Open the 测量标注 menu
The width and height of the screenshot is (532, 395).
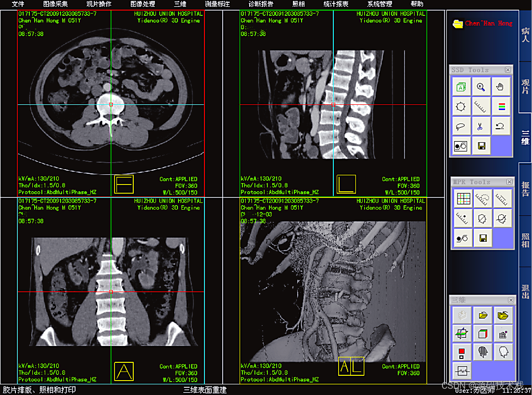pos(217,4)
